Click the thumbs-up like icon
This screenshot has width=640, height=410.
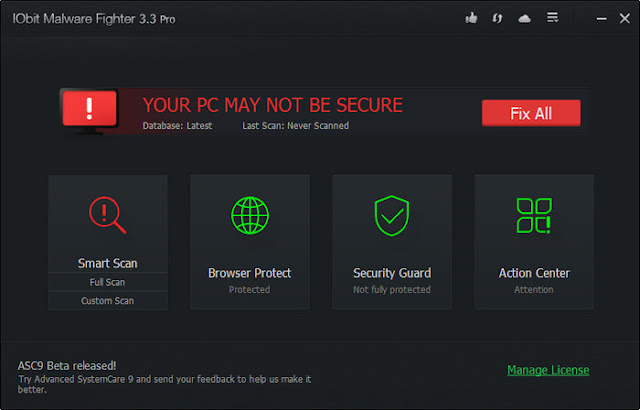pos(471,18)
